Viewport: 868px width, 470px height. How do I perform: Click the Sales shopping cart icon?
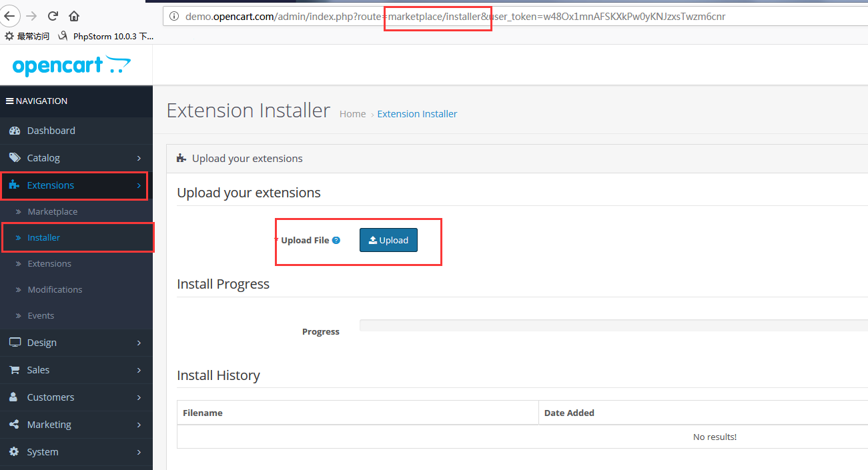(x=14, y=369)
